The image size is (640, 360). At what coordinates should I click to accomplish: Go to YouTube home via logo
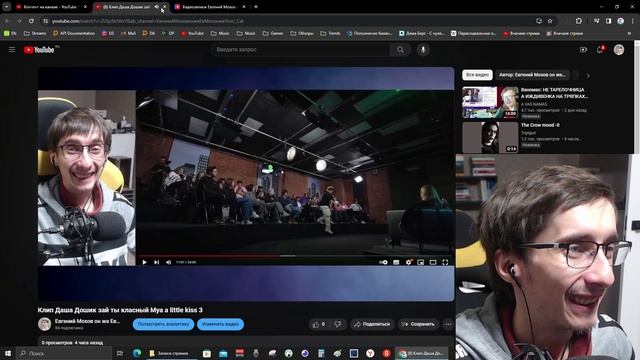tap(39, 50)
